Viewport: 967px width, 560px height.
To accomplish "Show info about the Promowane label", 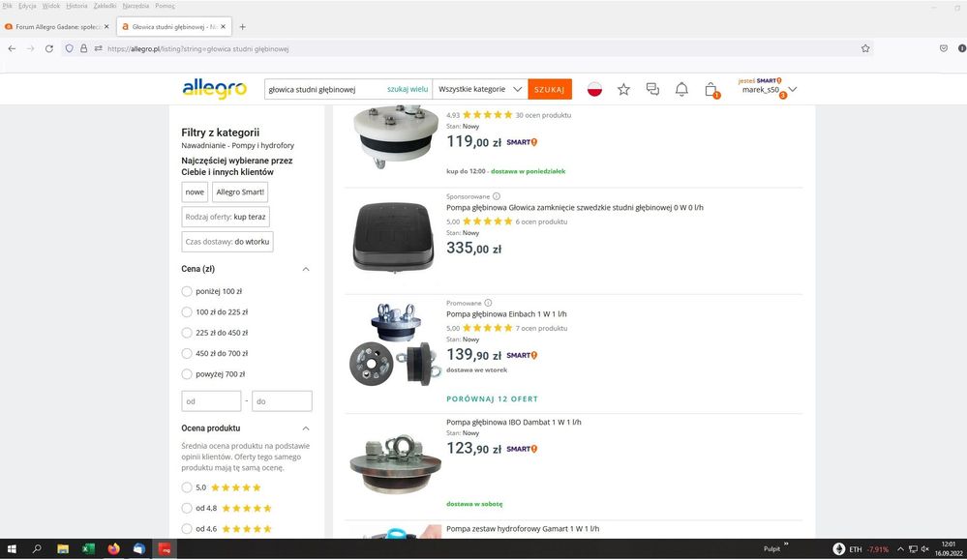I will [x=488, y=303].
